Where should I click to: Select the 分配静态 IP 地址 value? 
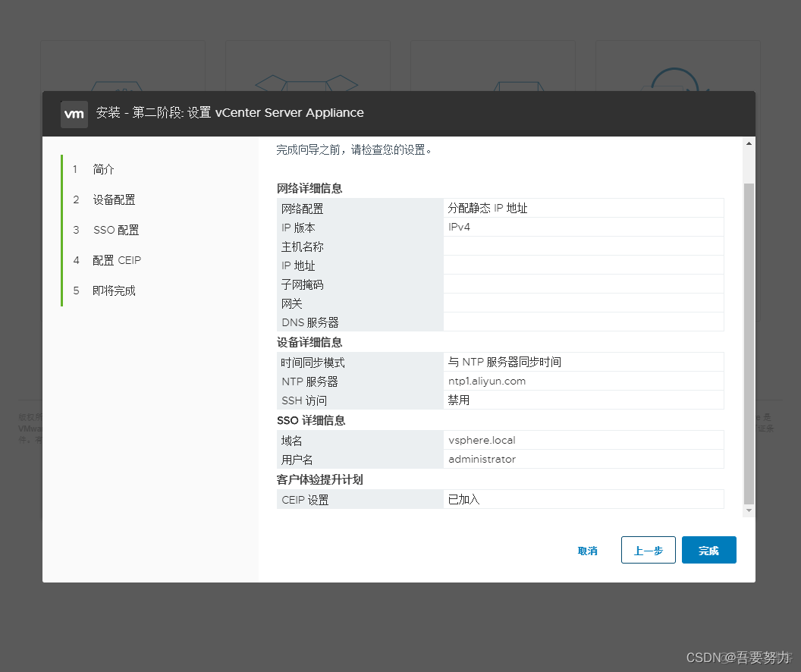[x=487, y=208]
